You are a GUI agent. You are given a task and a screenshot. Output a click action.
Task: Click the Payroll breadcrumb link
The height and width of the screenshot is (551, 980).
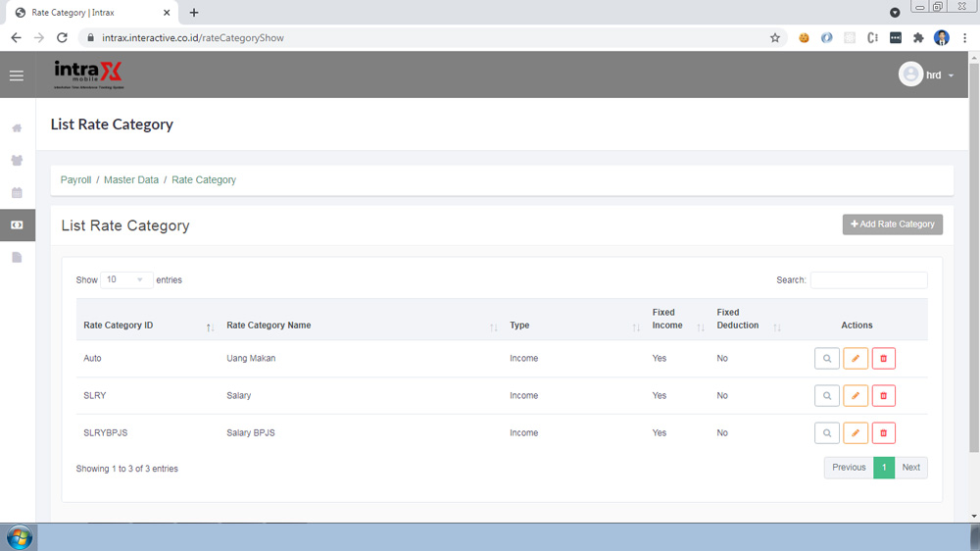(75, 180)
